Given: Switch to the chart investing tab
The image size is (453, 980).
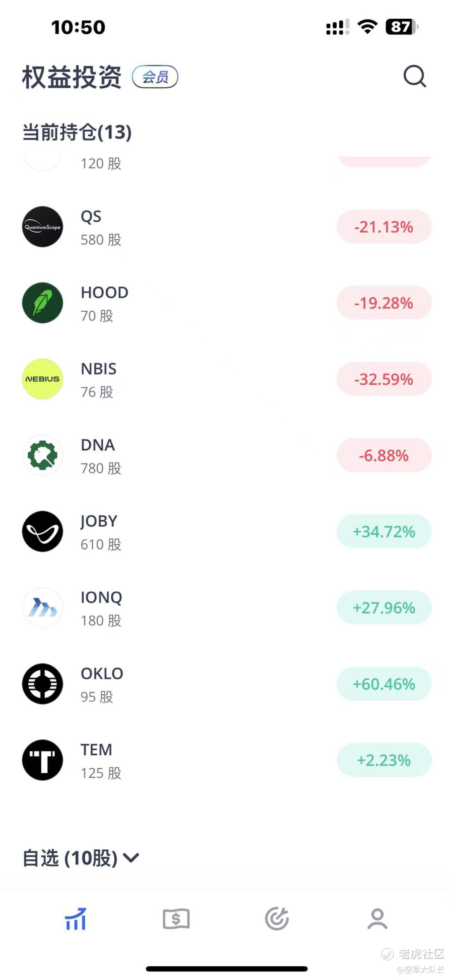Looking at the screenshot, I should (75, 919).
